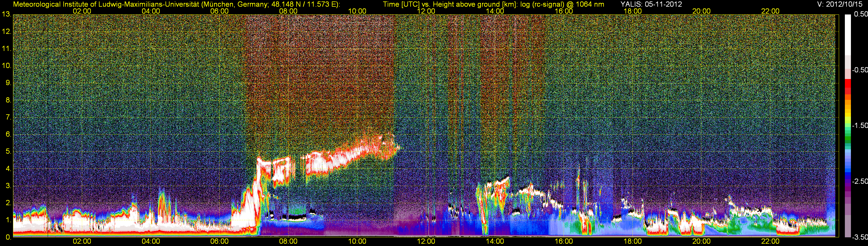Click '16:00' on the bottom time axis
The width and height of the screenshot is (868, 246).
pyautogui.click(x=564, y=242)
